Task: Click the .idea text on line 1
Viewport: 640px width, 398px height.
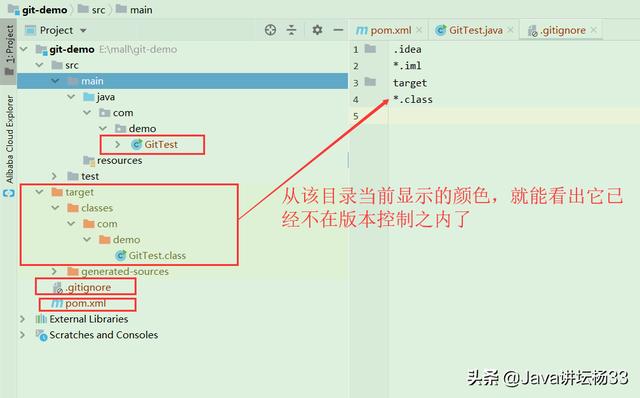Action: [x=407, y=49]
